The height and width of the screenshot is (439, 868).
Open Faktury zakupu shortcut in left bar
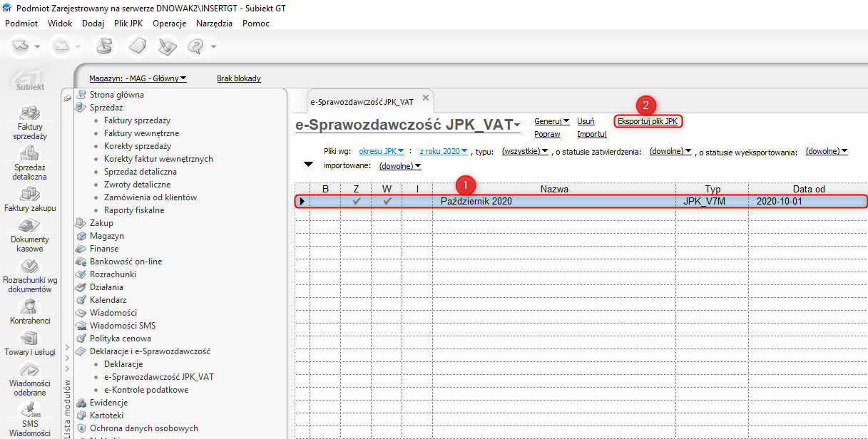click(x=30, y=200)
